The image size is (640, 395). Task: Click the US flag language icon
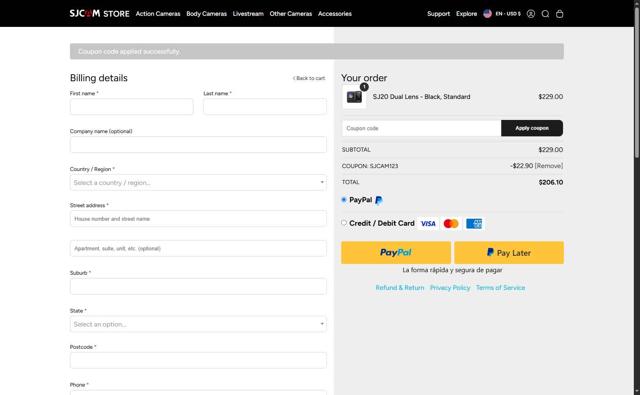point(487,13)
